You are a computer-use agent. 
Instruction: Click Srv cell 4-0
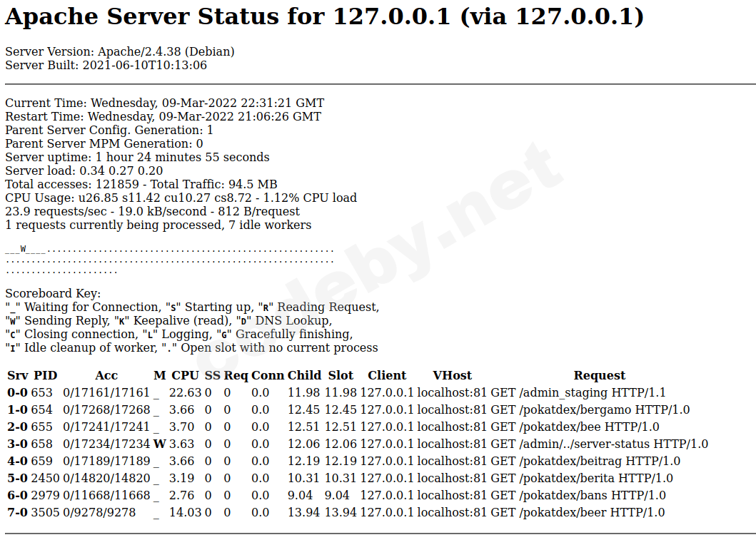[x=17, y=462]
